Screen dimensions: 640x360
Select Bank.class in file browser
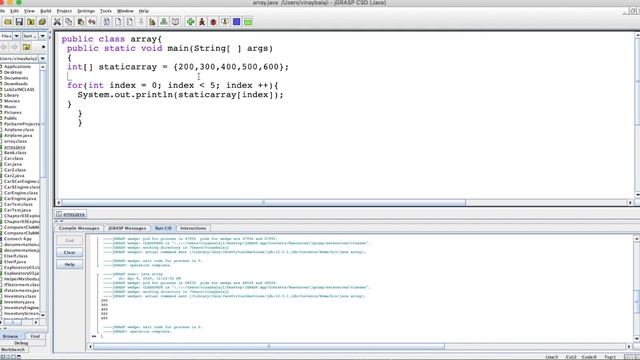coord(15,152)
